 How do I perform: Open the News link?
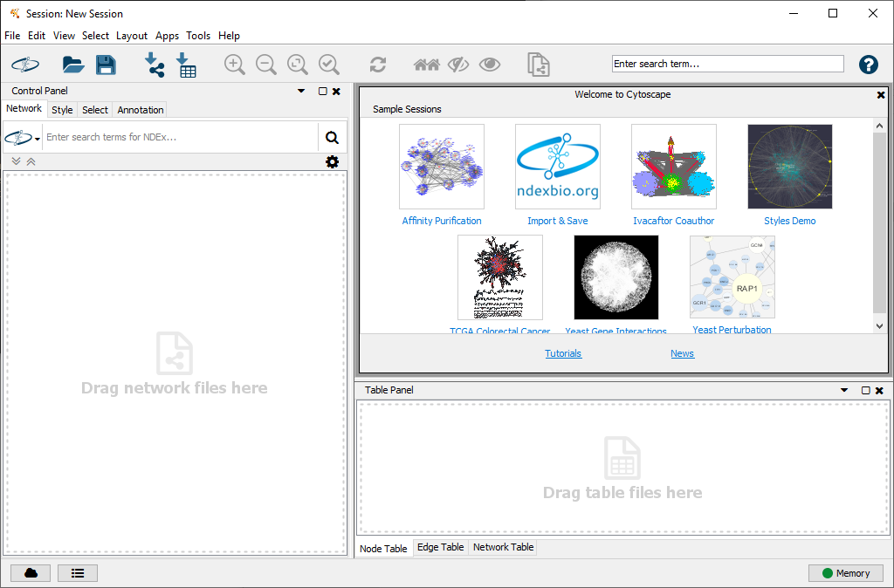[682, 353]
